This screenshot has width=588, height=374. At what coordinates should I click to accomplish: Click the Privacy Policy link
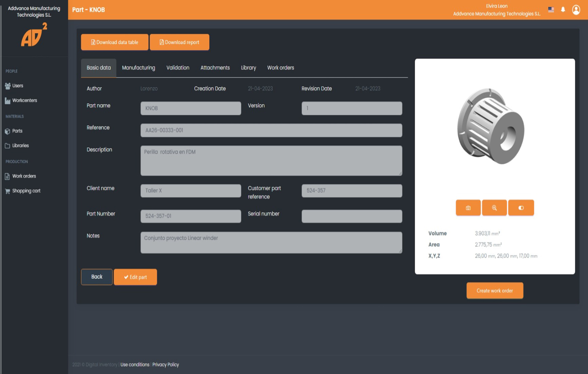click(165, 364)
